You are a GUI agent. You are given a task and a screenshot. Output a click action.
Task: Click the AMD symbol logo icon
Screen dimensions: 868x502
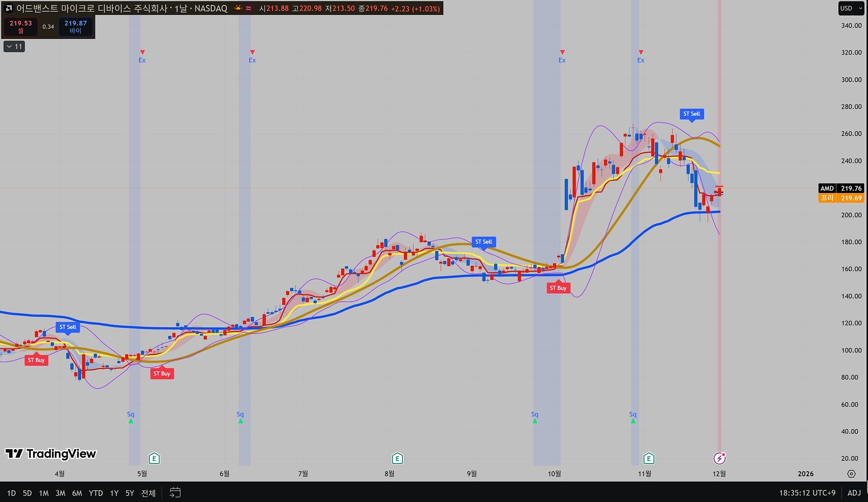coord(9,8)
